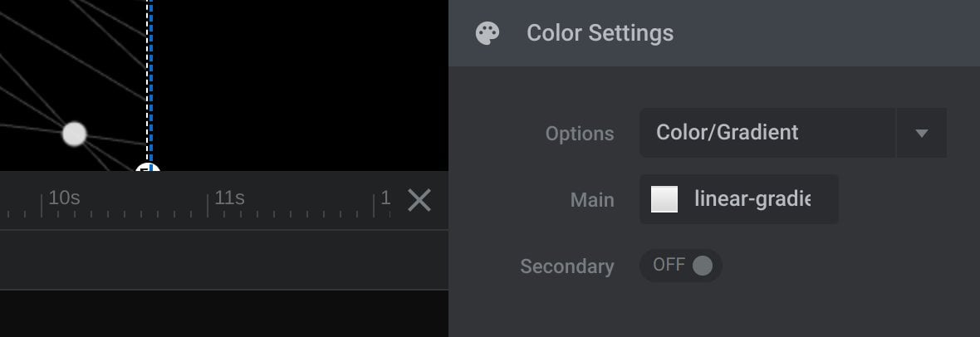This screenshot has height=337, width=980.
Task: Click the Main label
Action: [x=592, y=200]
